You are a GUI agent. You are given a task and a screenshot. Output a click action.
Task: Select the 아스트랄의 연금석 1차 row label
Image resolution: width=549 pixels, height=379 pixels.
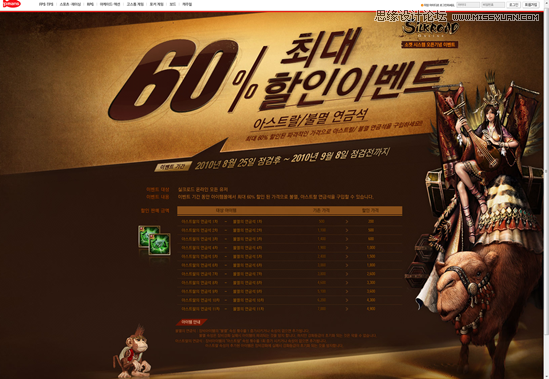tap(200, 221)
